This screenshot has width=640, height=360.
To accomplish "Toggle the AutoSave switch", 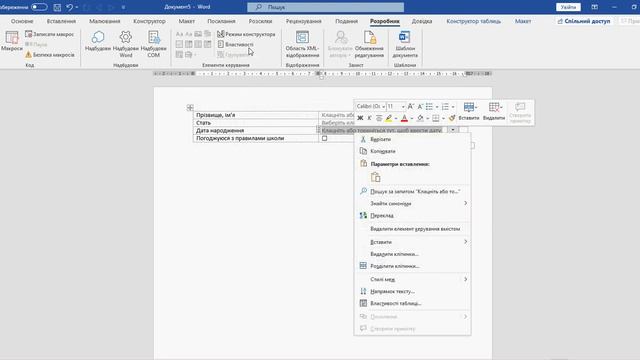I will tap(39, 7).
